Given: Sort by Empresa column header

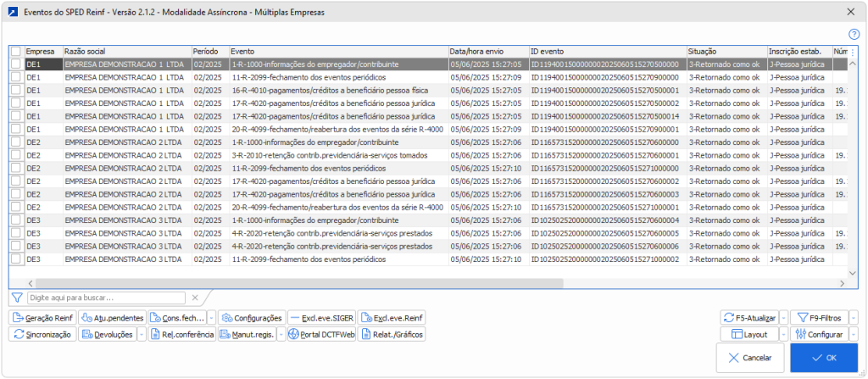Looking at the screenshot, I should point(43,52).
